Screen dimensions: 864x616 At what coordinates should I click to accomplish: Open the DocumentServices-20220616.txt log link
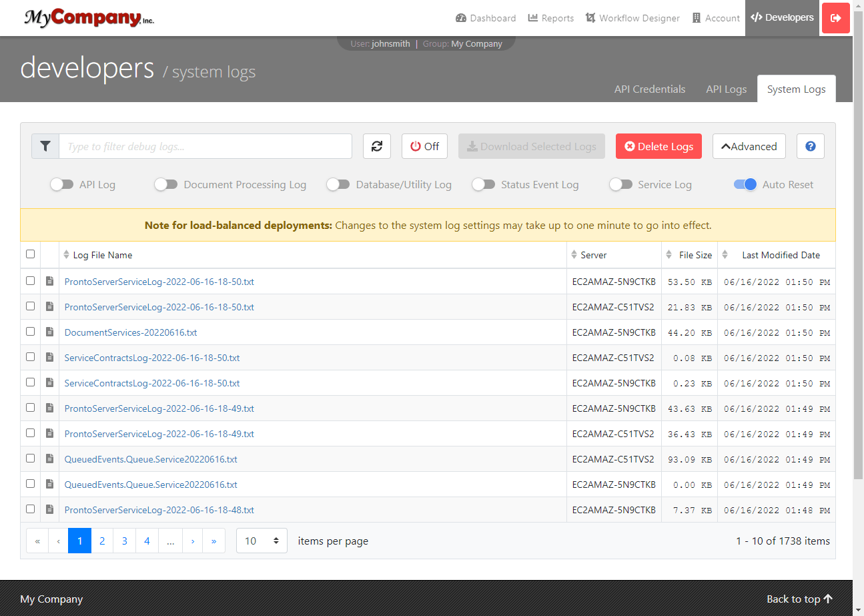pyautogui.click(x=131, y=332)
